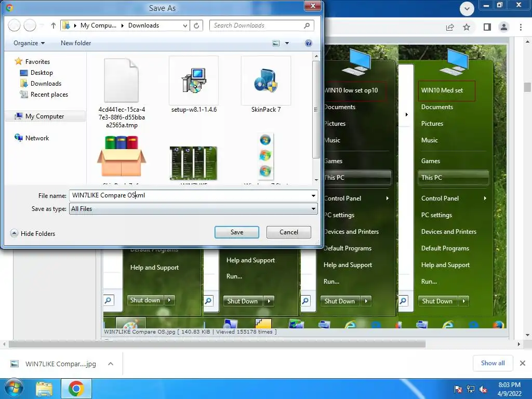
Task: Go up one folder level with Up arrow
Action: [54, 25]
